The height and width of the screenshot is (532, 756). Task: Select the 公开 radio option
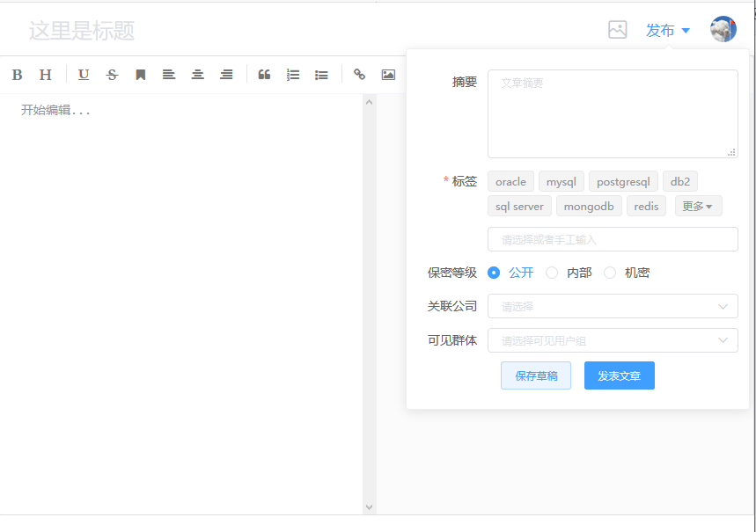[494, 273]
